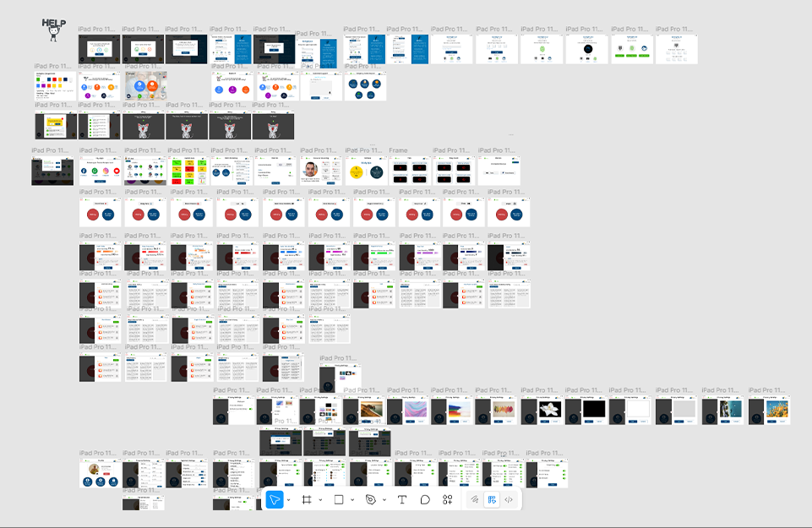Switch to Draw mode
This screenshot has height=528, width=812.
click(x=475, y=499)
